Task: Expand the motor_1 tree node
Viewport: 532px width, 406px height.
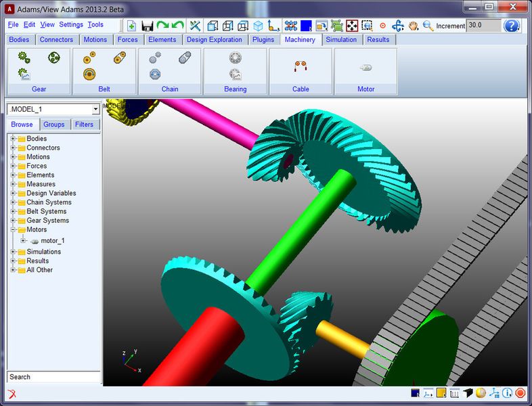Action: [x=23, y=240]
